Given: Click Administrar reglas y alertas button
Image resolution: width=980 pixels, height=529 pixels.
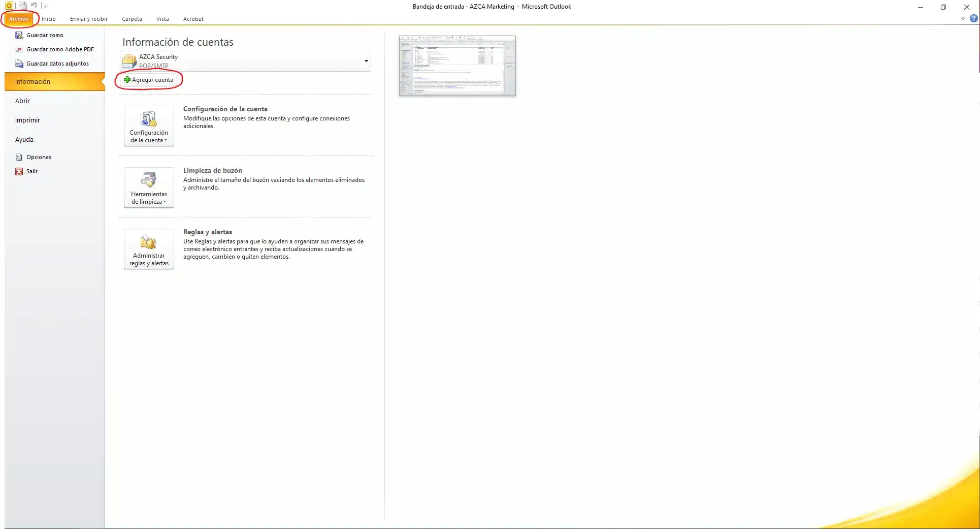Looking at the screenshot, I should coord(149,249).
